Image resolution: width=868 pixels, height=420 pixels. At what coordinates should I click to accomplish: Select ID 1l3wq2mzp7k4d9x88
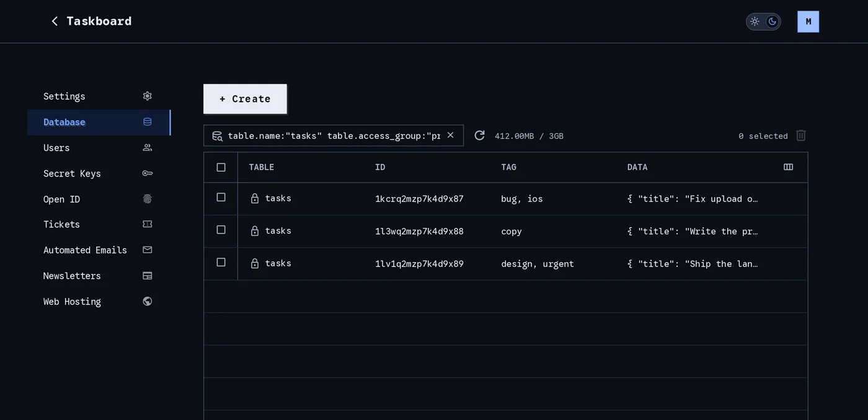(x=419, y=231)
